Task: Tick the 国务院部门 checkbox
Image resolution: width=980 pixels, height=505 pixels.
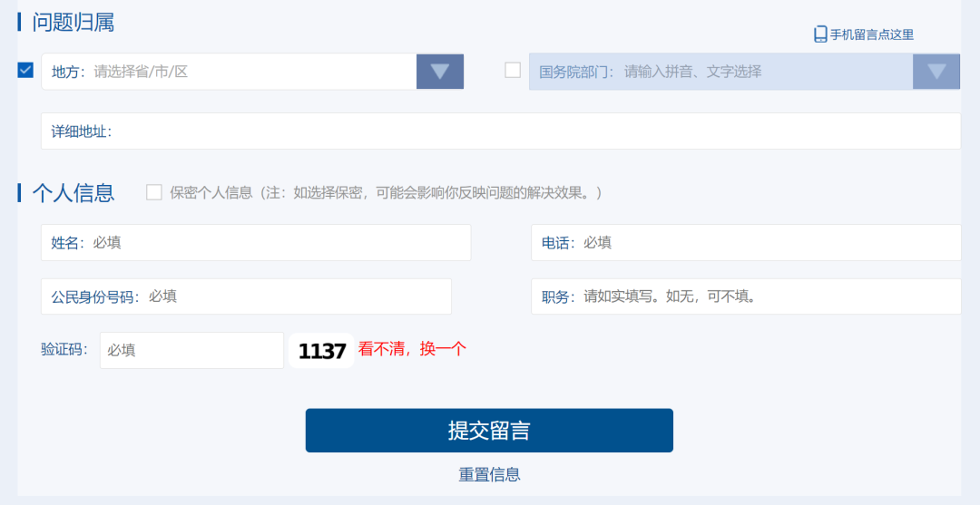Action: (513, 70)
